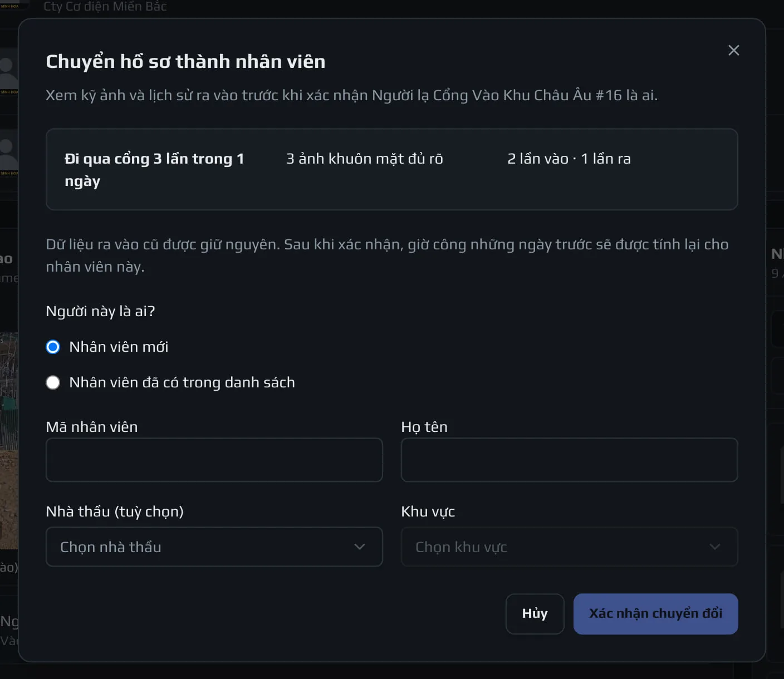The image size is (784, 679).
Task: Open the "Chọn khu vực" dropdown
Action: pos(569,547)
